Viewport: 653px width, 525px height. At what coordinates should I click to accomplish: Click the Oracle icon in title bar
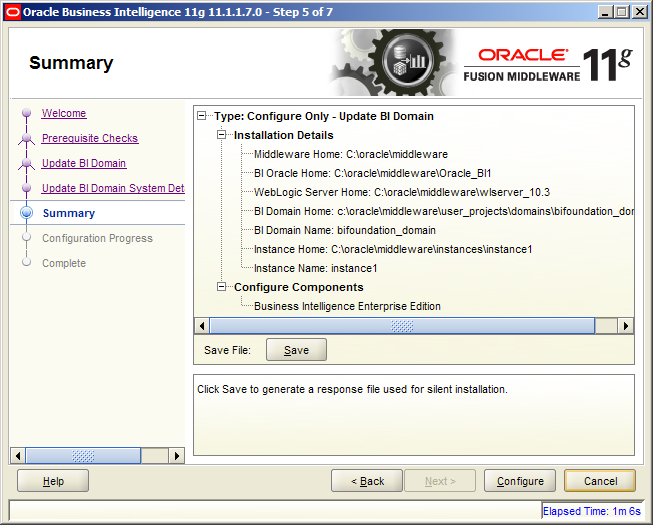coord(11,11)
